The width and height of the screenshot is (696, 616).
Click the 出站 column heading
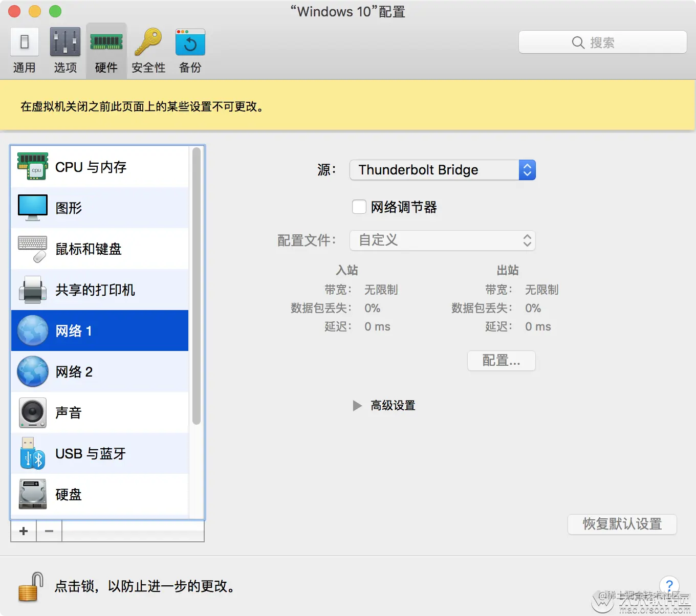point(508,270)
